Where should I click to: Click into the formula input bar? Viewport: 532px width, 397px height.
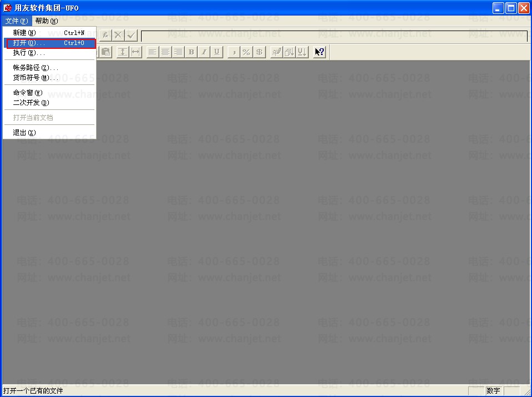tap(334, 36)
